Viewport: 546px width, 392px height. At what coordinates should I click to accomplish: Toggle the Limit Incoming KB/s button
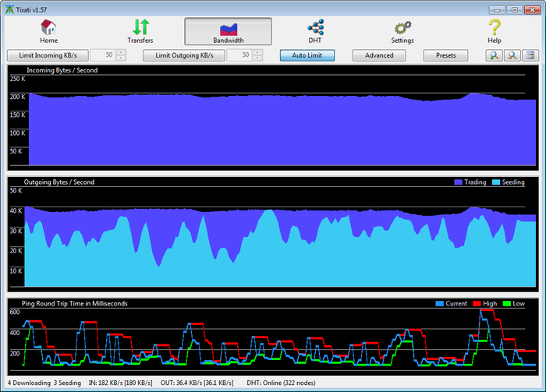(47, 55)
